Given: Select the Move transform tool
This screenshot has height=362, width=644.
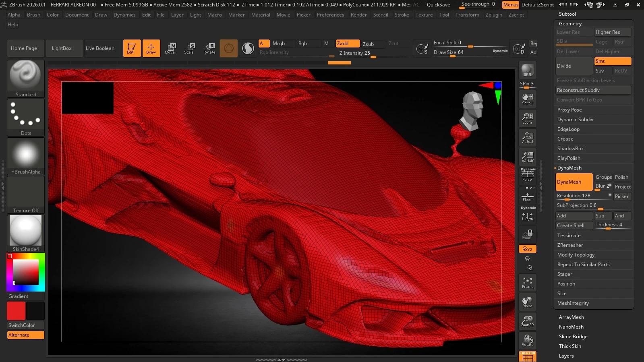Looking at the screenshot, I should [x=170, y=48].
